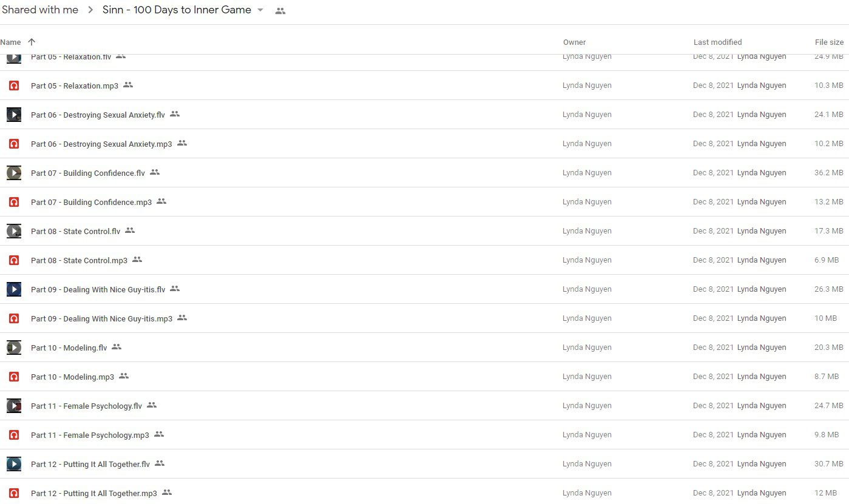The height and width of the screenshot is (504, 849).
Task: Select file name Part 07 - Building Confidence.mp3
Action: point(92,203)
